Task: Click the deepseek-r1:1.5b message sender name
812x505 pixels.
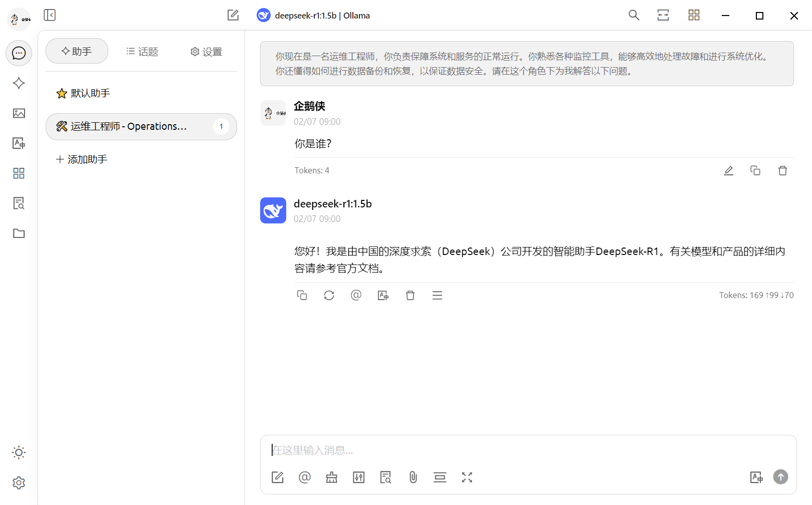Action: coord(333,204)
